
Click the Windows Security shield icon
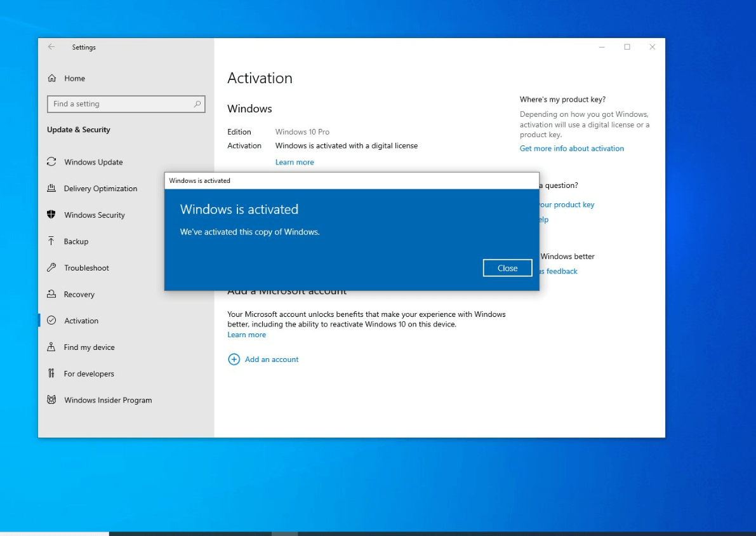[x=51, y=215]
